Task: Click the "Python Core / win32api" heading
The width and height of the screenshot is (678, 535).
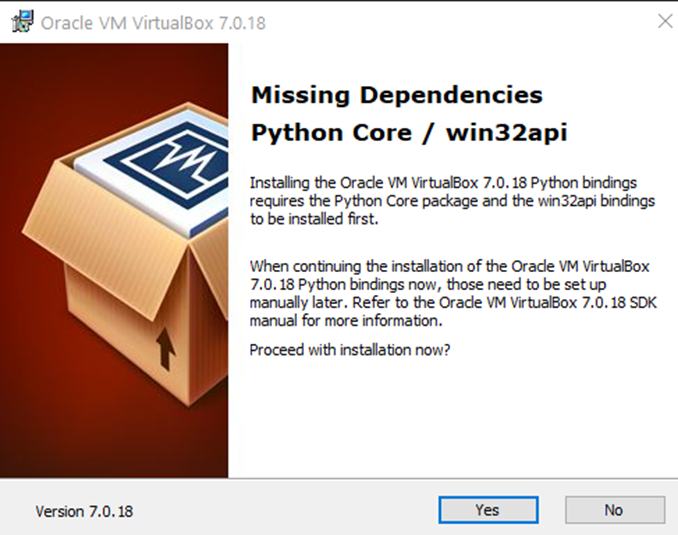Action: click(395, 133)
